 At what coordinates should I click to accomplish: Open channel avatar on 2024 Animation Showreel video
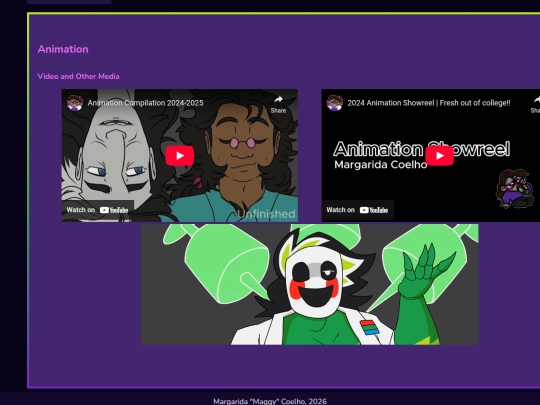coord(335,103)
